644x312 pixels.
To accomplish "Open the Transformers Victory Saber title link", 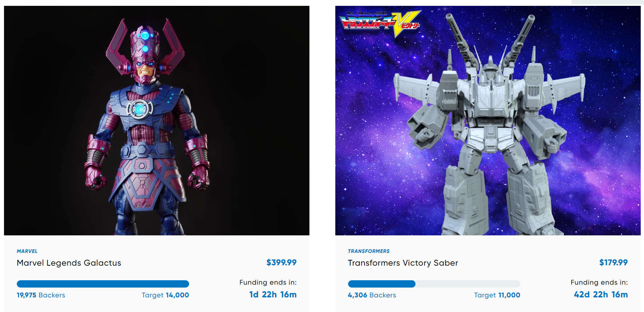I will click(x=403, y=263).
